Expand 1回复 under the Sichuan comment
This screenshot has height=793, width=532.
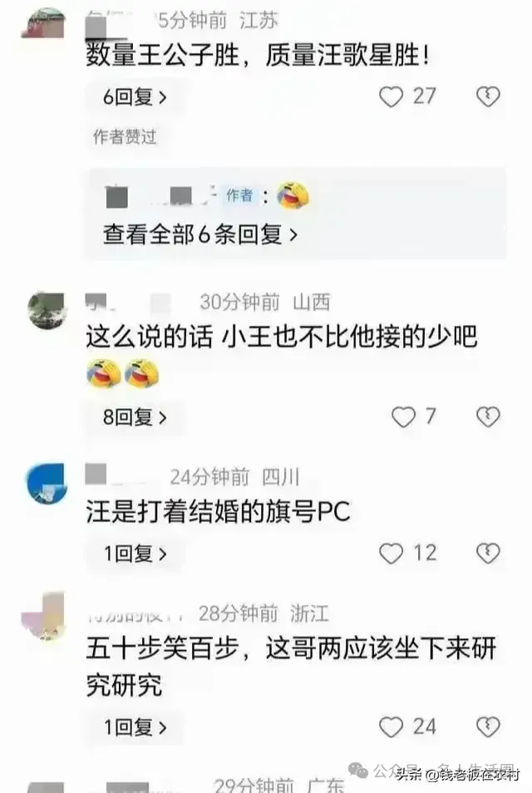tap(135, 554)
